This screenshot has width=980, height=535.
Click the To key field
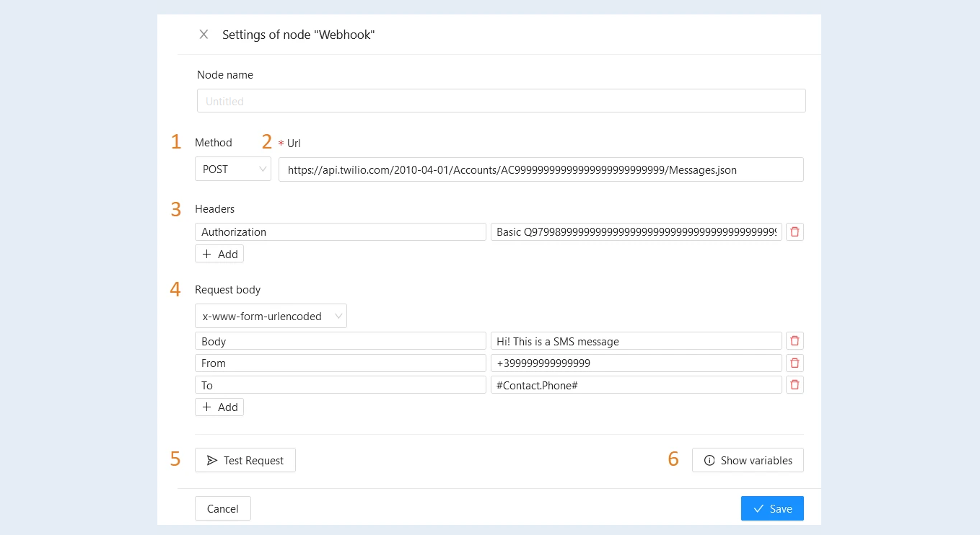(341, 385)
